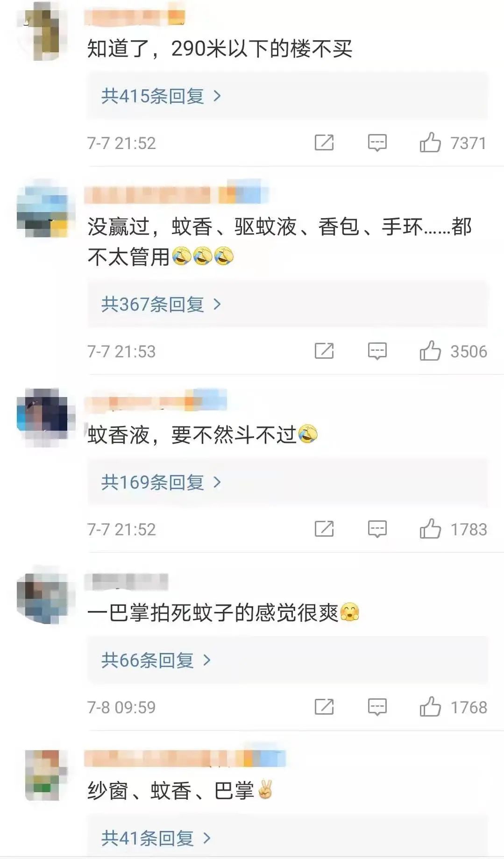Expand 共169条回复 replies
This screenshot has width=504, height=859.
pyautogui.click(x=161, y=483)
